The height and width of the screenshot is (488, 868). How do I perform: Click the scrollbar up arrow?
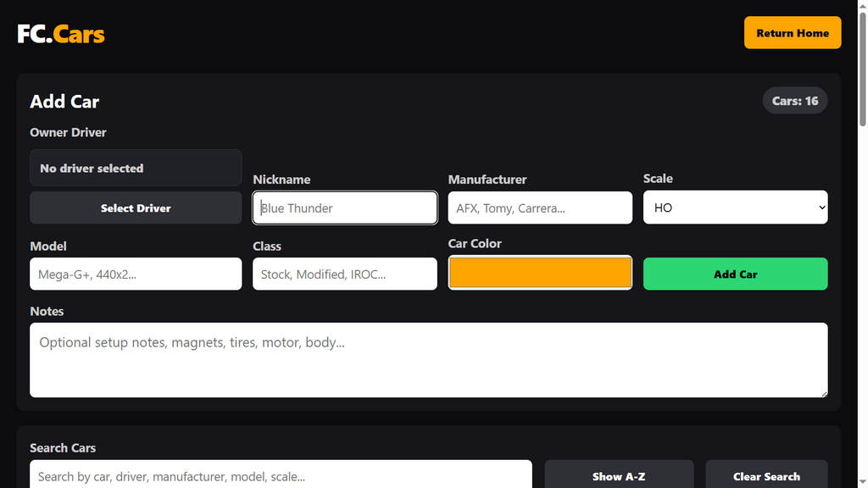point(862,4)
